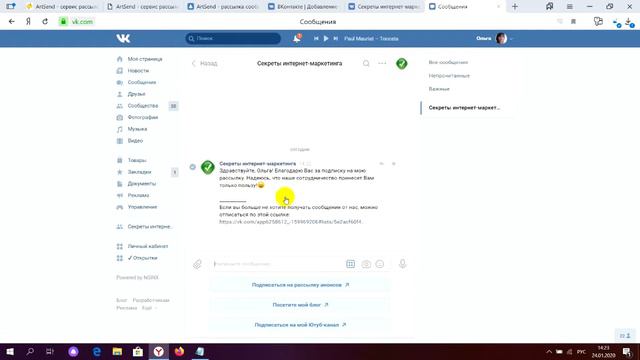640x360 pixels.
Task: Open sender avatar next to the message
Action: [x=208, y=167]
